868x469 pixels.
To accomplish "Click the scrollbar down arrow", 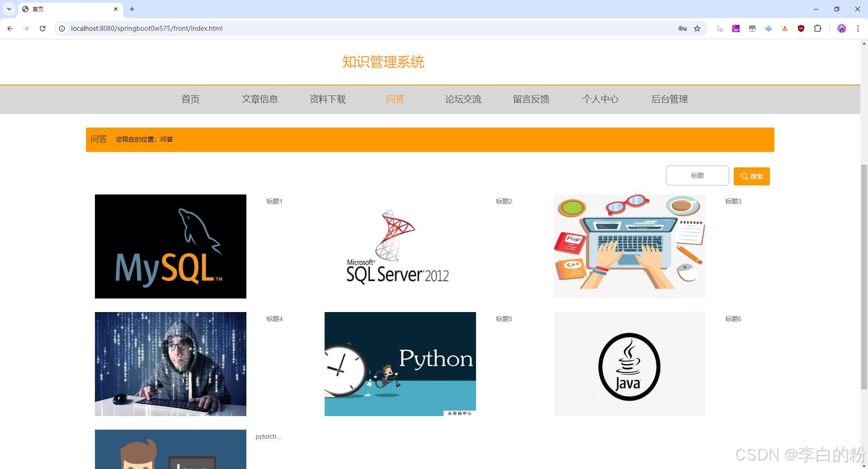I will coord(864,465).
